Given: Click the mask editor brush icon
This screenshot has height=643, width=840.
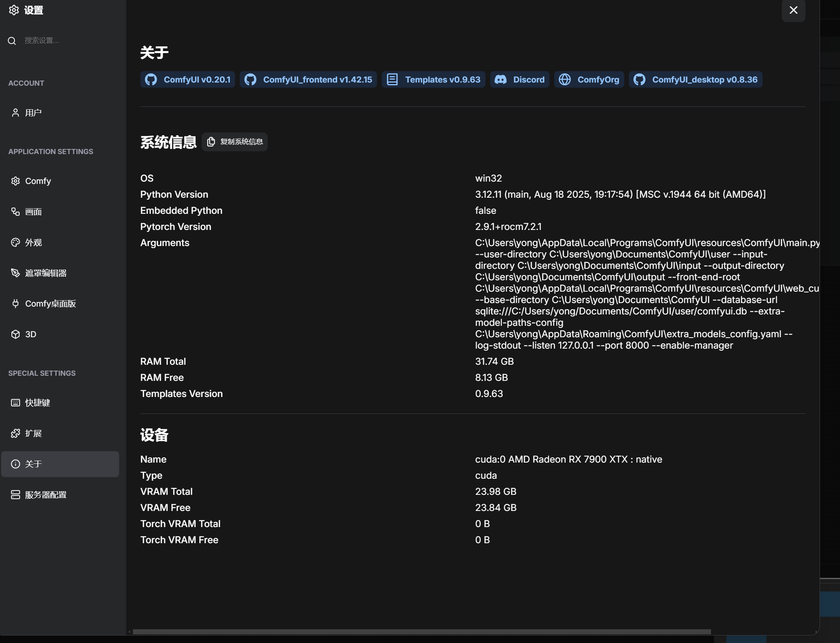Looking at the screenshot, I should [15, 273].
